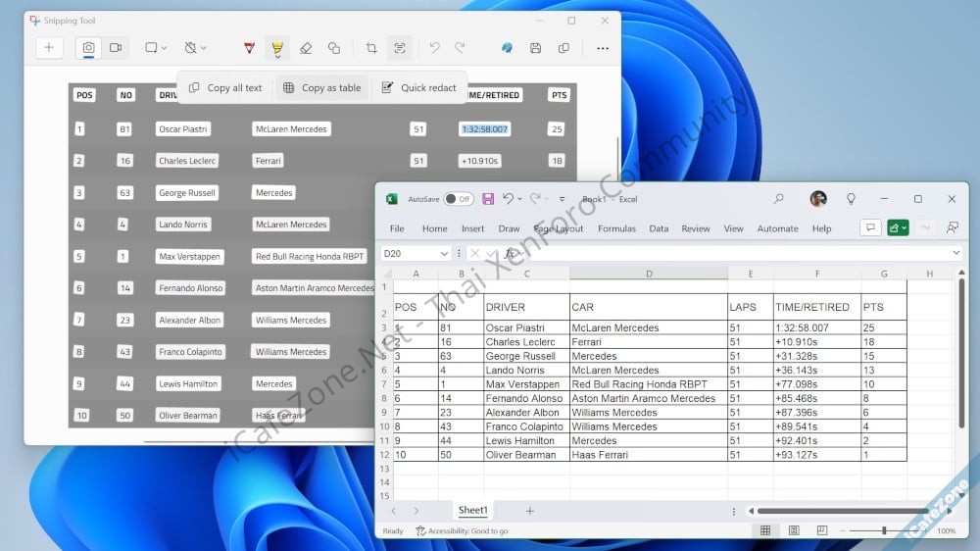This screenshot has height=551, width=980.
Task: Add a new sheet with the plus icon
Action: pos(529,511)
